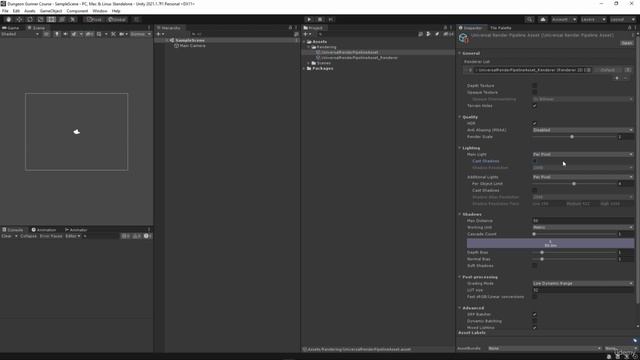Collapse the Assets folder in Project panel
Viewport: 640px width, 360px height.
click(304, 42)
